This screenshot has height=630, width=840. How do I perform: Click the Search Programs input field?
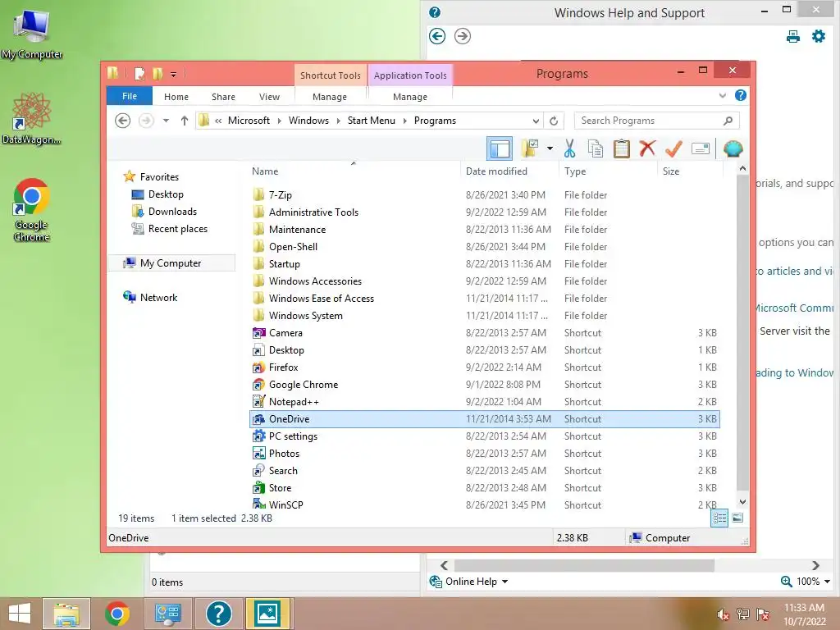[x=656, y=121]
